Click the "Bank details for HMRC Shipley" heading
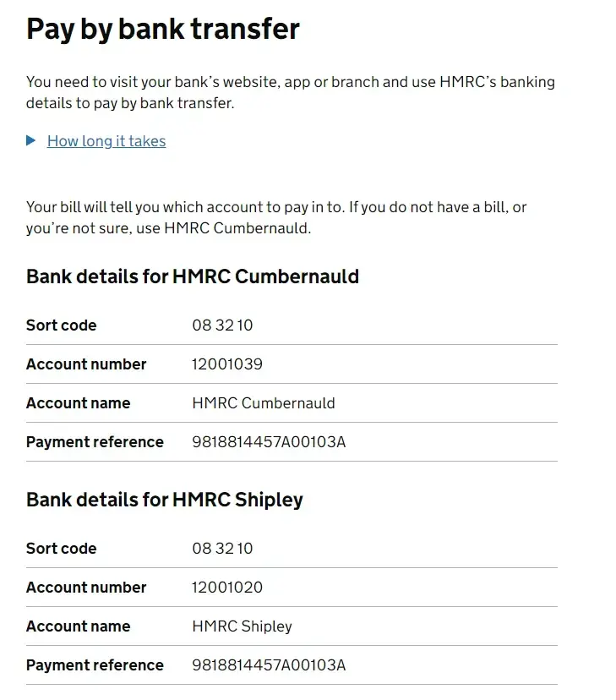 pos(165,500)
